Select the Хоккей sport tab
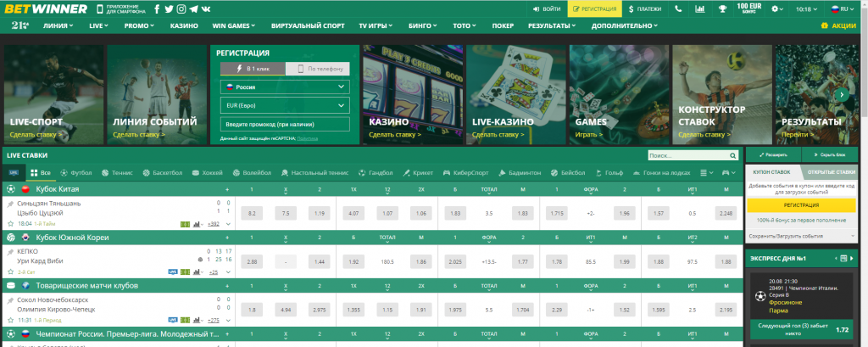Viewport: 868px width, 347px height. coord(208,173)
